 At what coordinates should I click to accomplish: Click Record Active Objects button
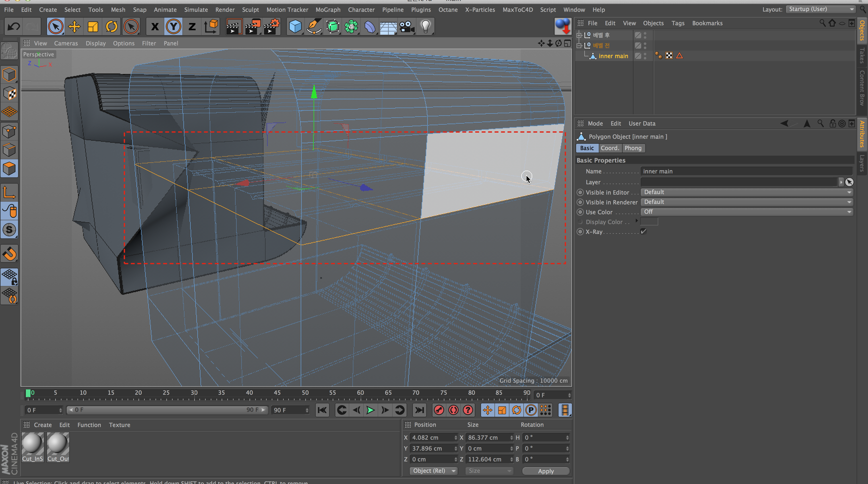tap(439, 410)
